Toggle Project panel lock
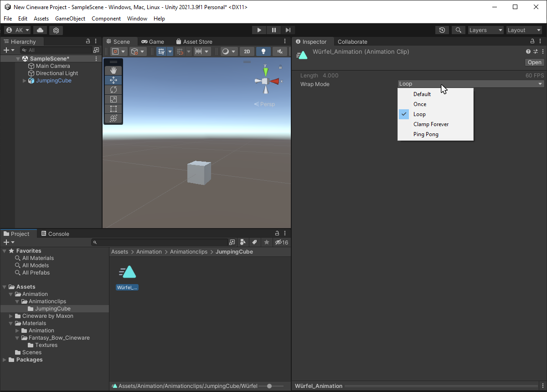This screenshot has width=547, height=392. (277, 234)
